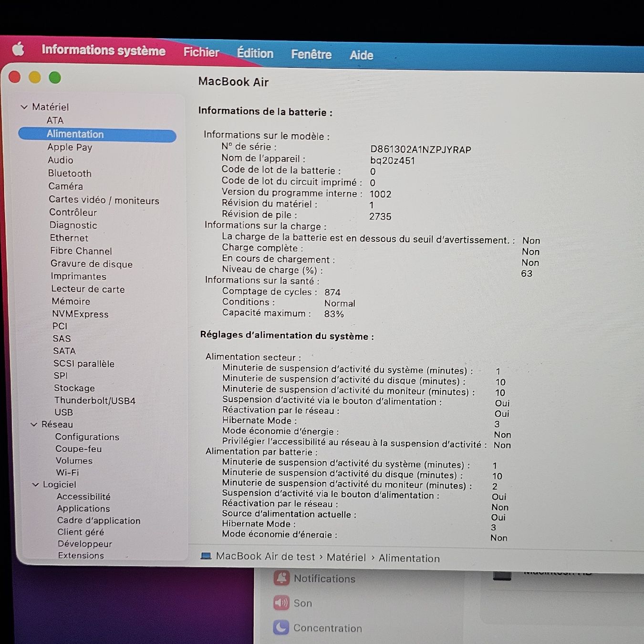
Task: Select Volumes under Réseau
Action: pyautogui.click(x=74, y=460)
